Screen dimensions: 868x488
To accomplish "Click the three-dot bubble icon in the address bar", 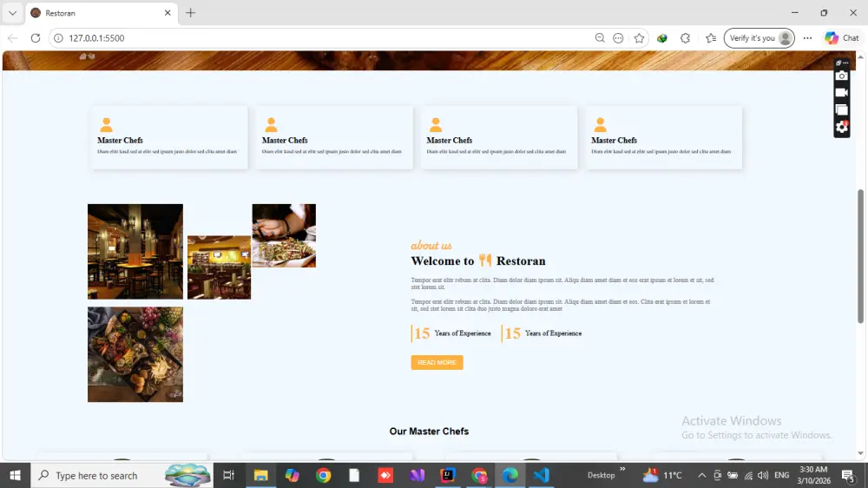I will pyautogui.click(x=618, y=38).
